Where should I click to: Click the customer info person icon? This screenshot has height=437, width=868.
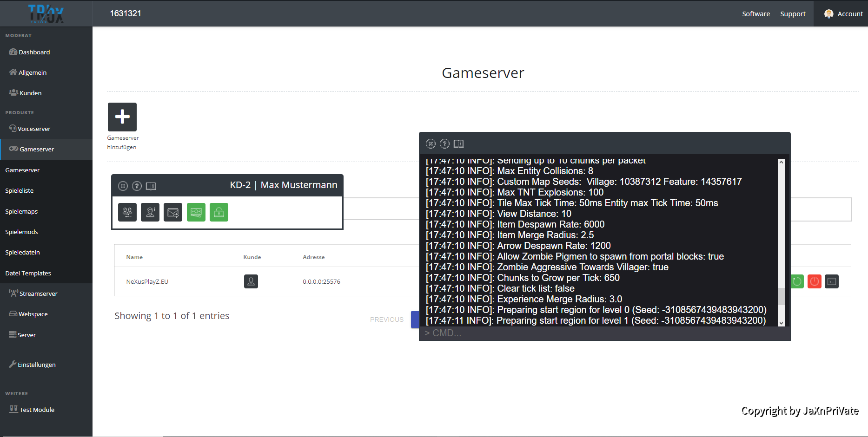[x=150, y=213]
